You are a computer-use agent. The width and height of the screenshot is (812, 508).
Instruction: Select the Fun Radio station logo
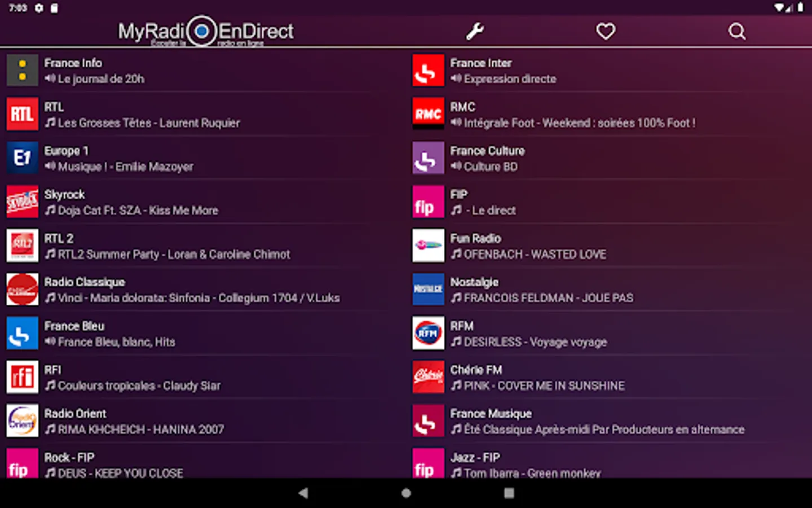(x=429, y=246)
